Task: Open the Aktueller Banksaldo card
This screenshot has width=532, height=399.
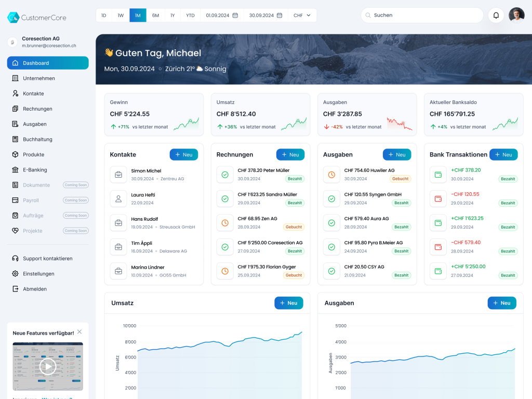Action: coord(474,115)
